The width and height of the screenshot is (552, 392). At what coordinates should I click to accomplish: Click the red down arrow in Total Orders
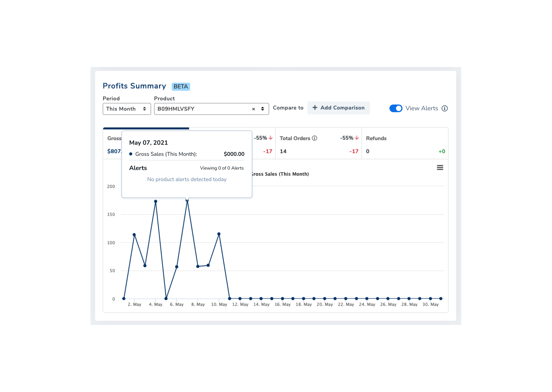tap(357, 138)
